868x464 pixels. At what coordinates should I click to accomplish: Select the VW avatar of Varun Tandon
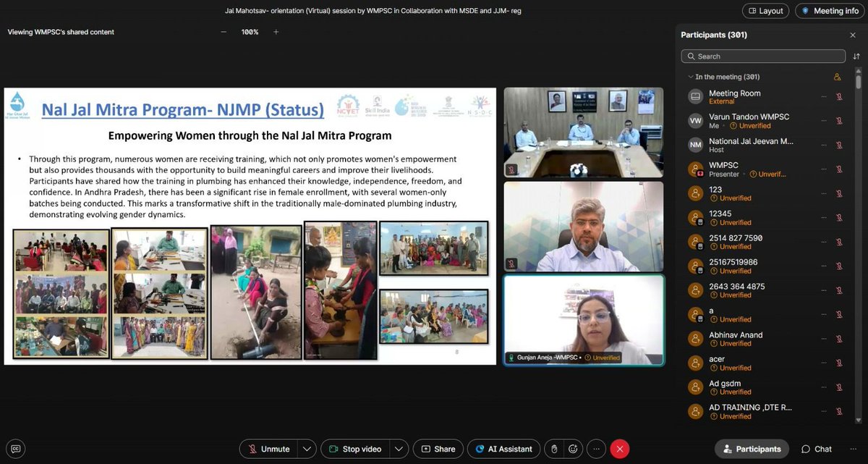pyautogui.click(x=695, y=120)
